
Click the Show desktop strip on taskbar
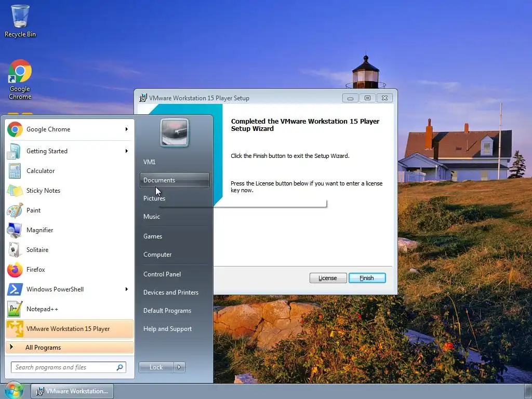(x=529, y=391)
